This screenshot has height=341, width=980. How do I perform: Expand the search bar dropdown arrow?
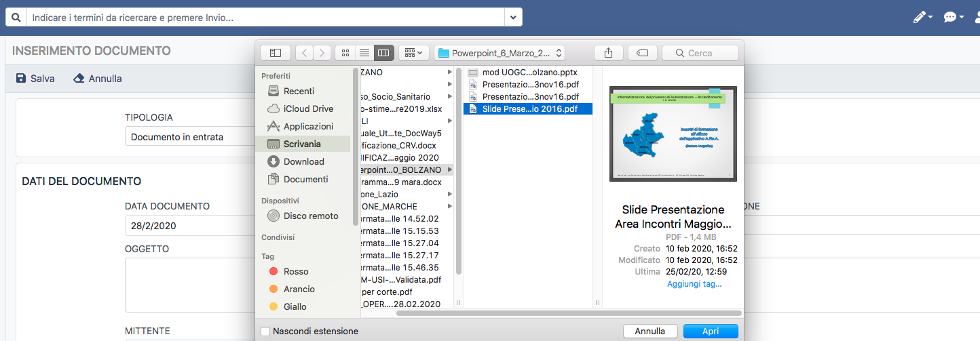point(513,18)
